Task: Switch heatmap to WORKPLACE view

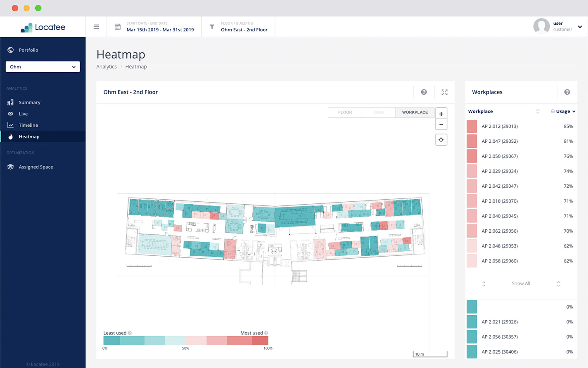Action: tap(415, 112)
